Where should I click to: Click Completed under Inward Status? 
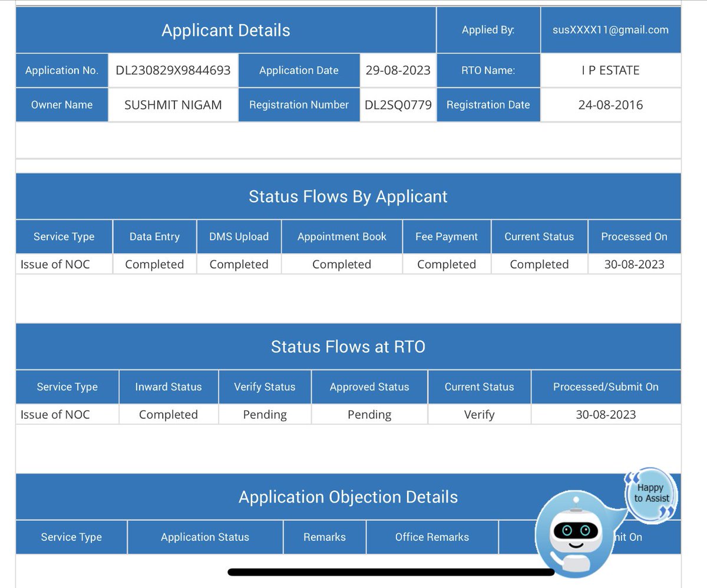169,414
